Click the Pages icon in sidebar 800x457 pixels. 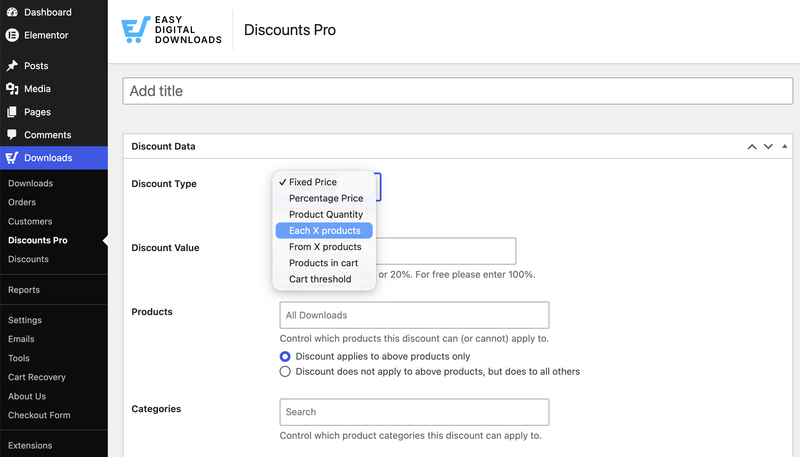click(x=12, y=112)
